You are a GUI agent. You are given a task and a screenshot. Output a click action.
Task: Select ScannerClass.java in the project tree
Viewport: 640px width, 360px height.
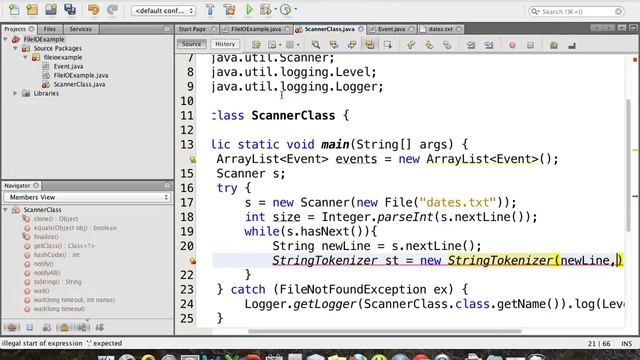click(x=79, y=84)
